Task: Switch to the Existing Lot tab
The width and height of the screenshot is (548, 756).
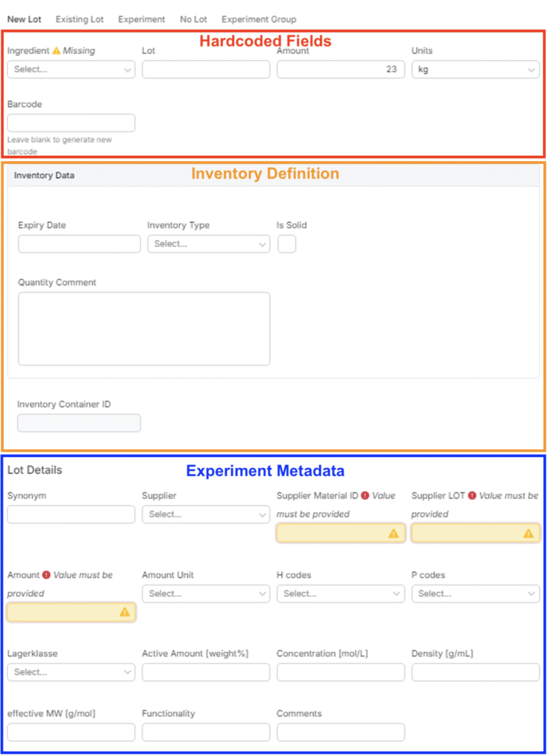Action: pos(79,19)
